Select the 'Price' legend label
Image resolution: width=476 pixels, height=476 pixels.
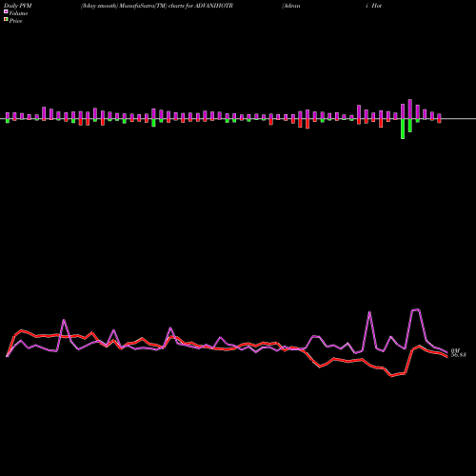pos(15,21)
